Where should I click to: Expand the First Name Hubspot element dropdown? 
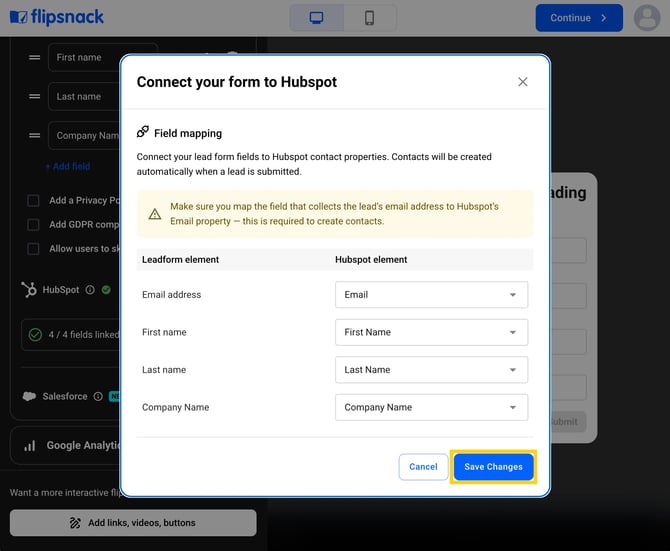[x=431, y=332]
